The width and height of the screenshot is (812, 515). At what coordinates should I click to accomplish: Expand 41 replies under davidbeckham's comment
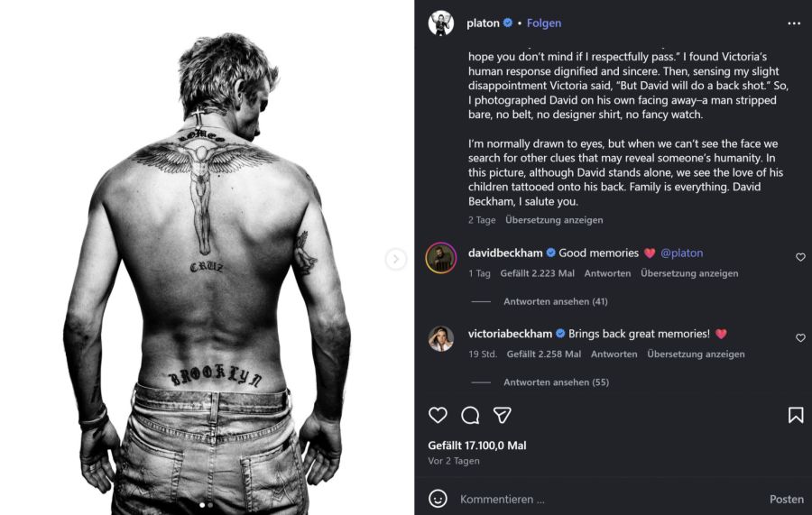(555, 301)
